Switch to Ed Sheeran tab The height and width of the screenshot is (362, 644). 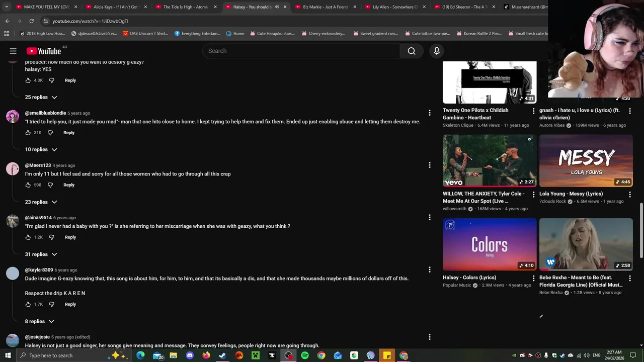pyautogui.click(x=465, y=7)
